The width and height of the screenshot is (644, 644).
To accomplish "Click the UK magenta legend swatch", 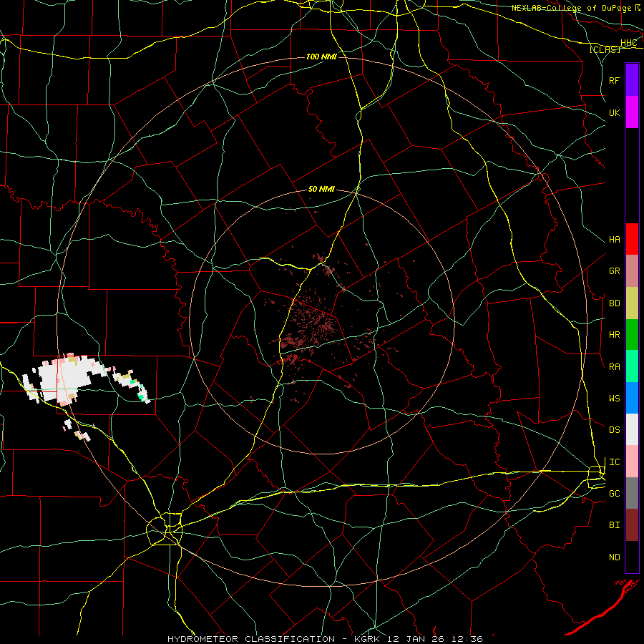I will [x=632, y=112].
